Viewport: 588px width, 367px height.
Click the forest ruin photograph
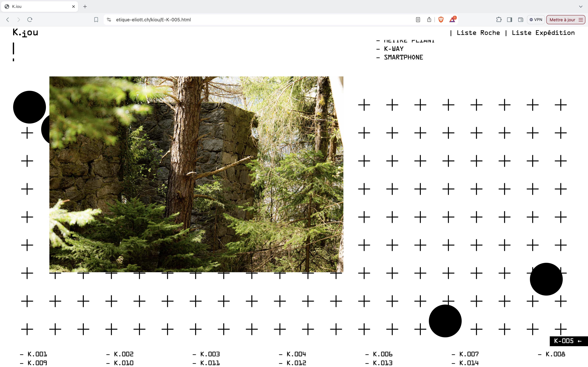[196, 174]
